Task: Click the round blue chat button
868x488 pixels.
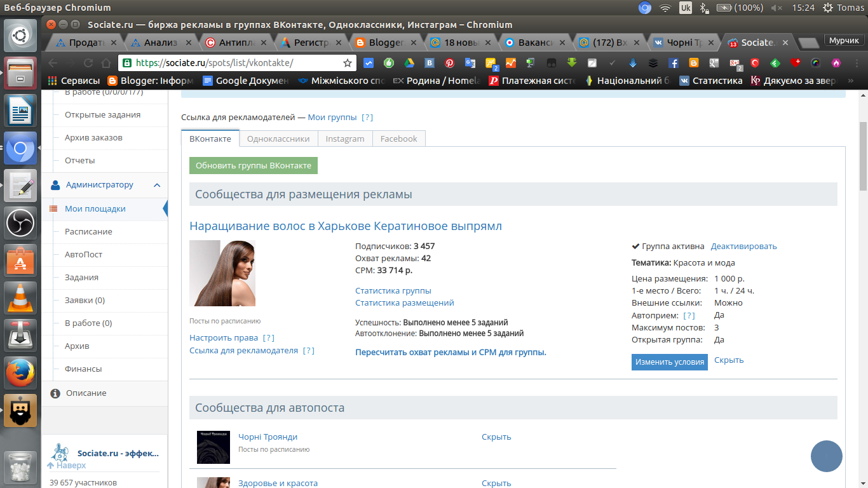Action: coord(827,456)
